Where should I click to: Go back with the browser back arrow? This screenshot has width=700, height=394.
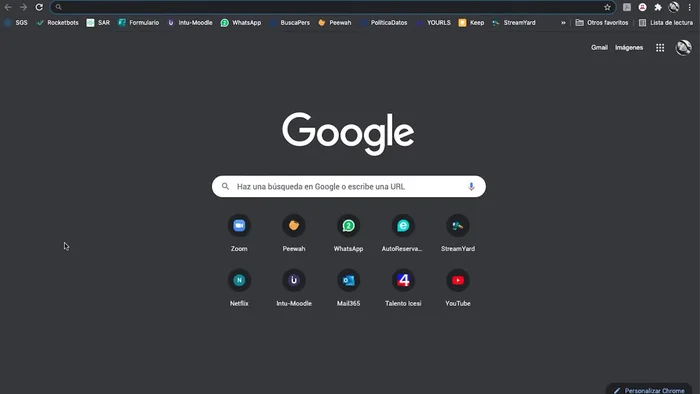point(8,7)
